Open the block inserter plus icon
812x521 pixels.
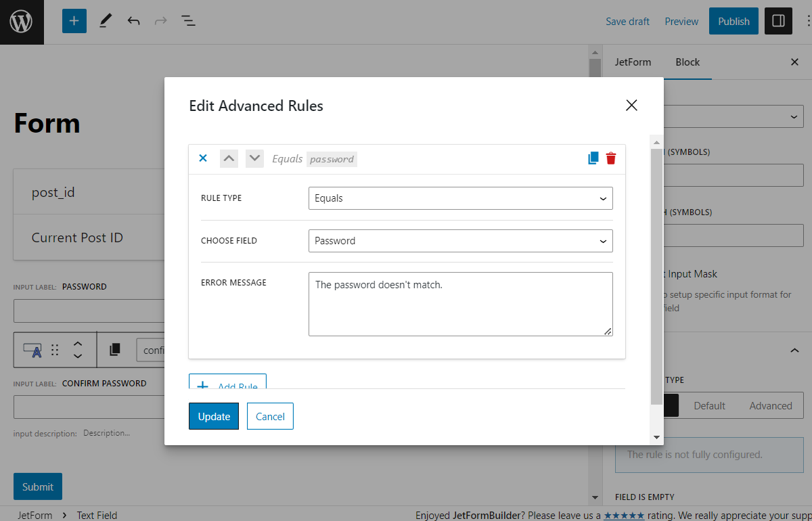click(74, 21)
